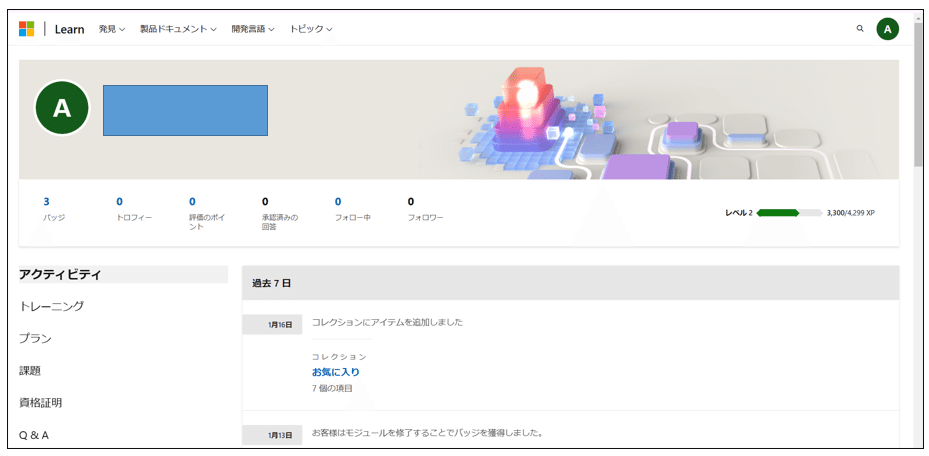Screen dimensions: 929x456
Task: Expand the トピック menu
Action: pyautogui.click(x=310, y=29)
